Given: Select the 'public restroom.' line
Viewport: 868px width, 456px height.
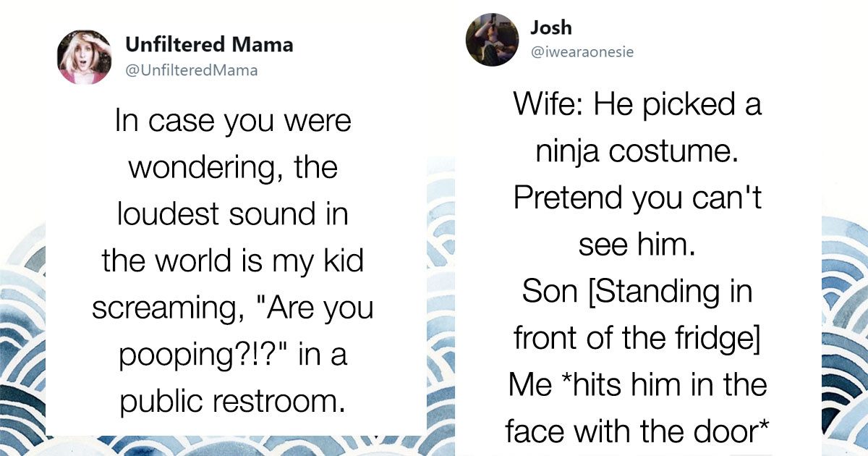Looking at the screenshot, I should (x=232, y=403).
